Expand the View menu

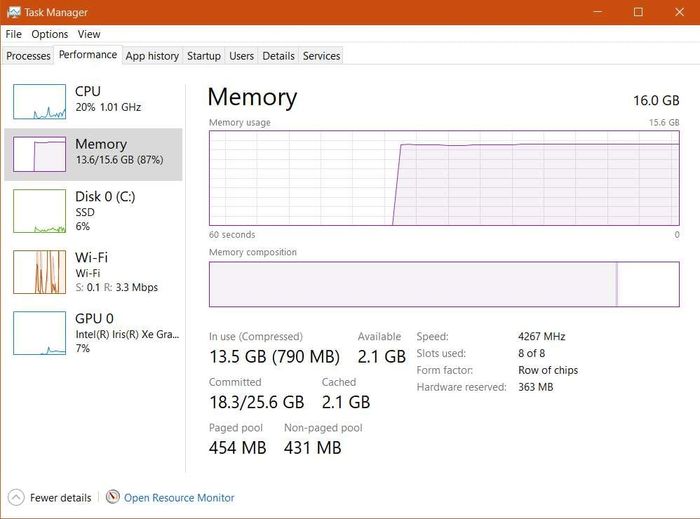89,34
